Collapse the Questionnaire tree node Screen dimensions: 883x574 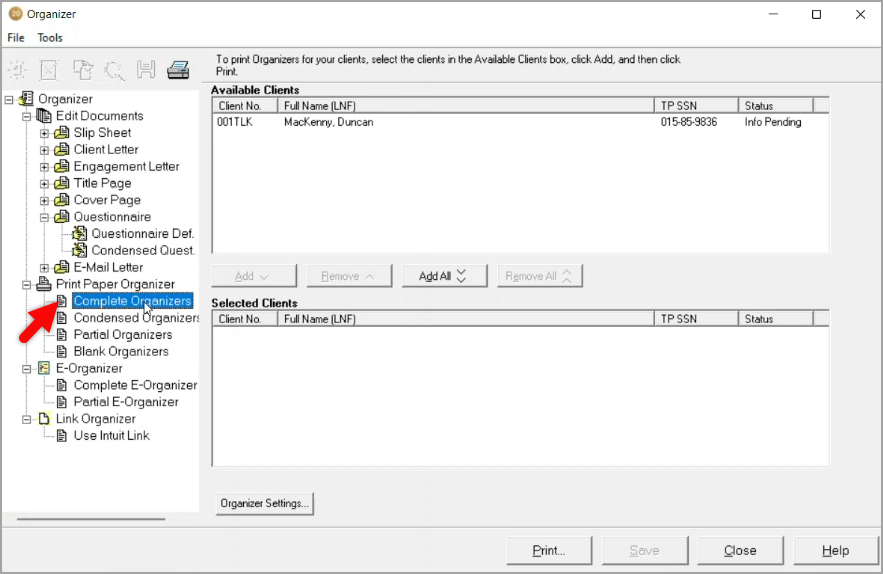click(44, 217)
